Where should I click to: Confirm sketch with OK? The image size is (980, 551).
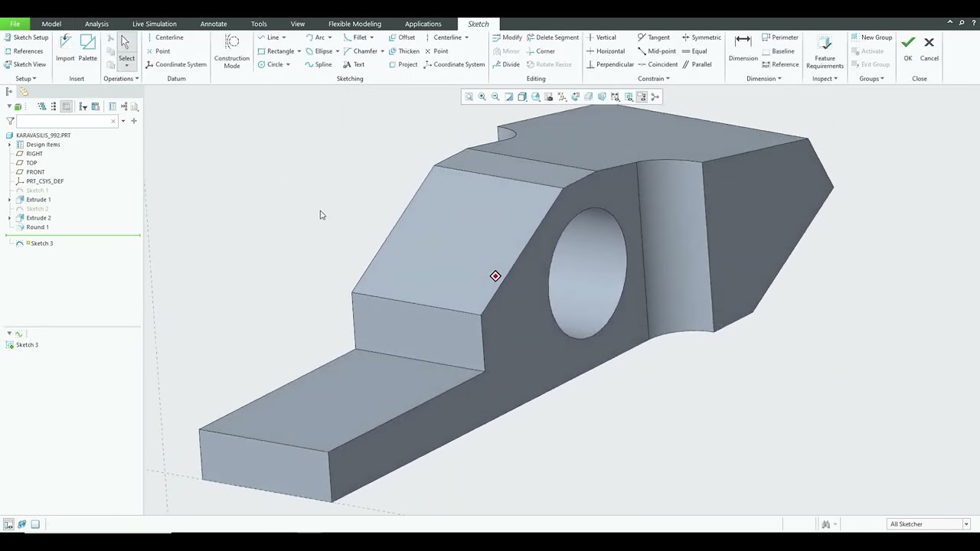coord(908,47)
